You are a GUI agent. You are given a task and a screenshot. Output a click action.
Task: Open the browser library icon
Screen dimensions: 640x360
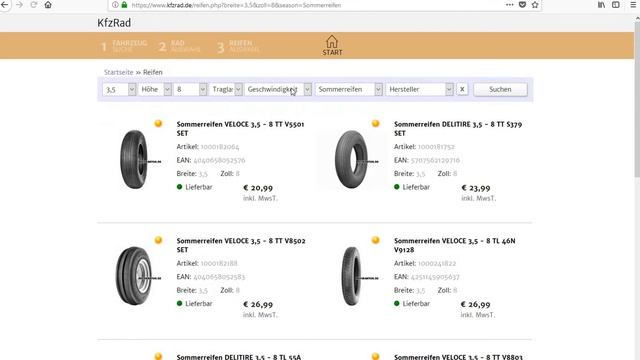pos(602,5)
